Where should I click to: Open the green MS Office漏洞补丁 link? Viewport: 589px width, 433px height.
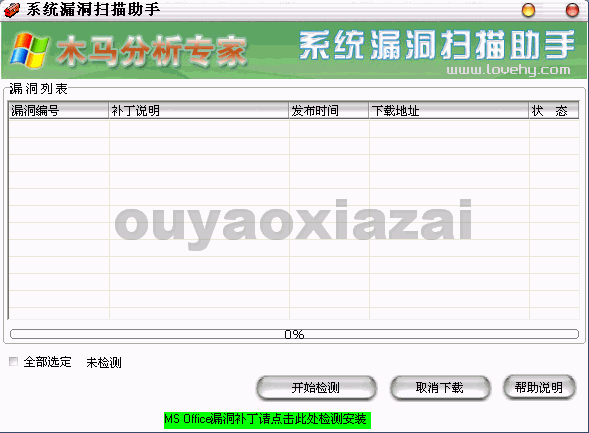click(267, 419)
